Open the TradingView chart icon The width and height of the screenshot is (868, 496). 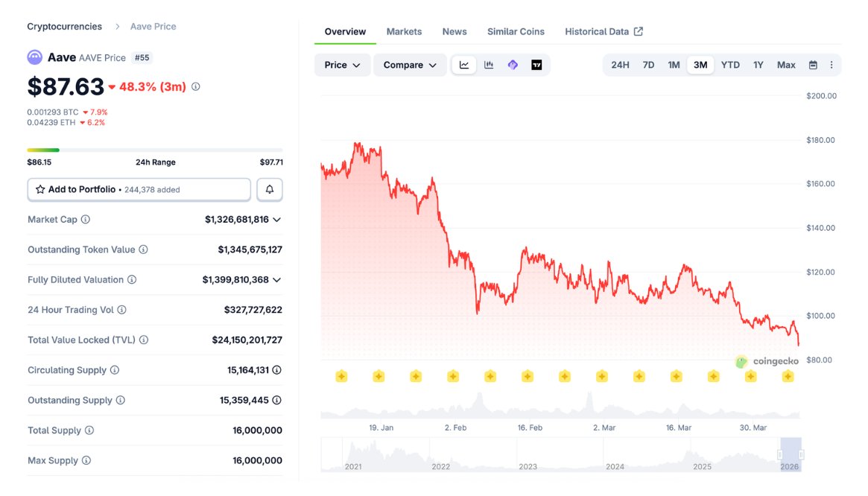click(536, 65)
